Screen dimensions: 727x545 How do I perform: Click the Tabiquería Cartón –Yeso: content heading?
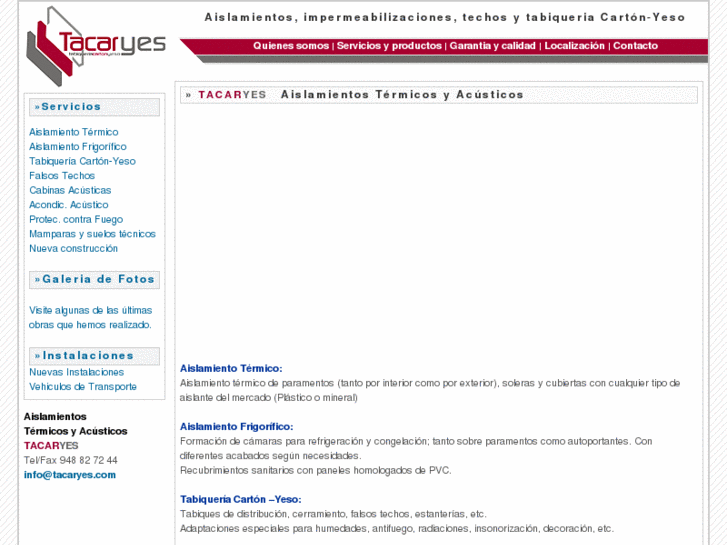(241, 500)
